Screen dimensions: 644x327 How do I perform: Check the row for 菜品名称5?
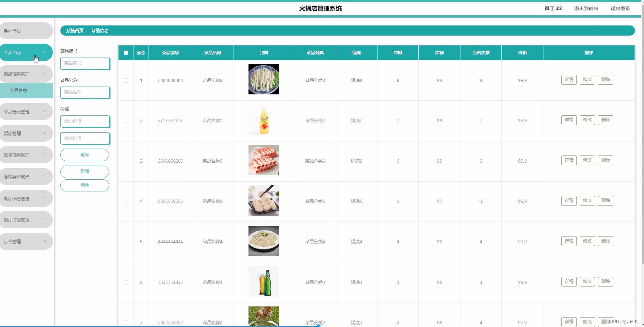[126, 201]
